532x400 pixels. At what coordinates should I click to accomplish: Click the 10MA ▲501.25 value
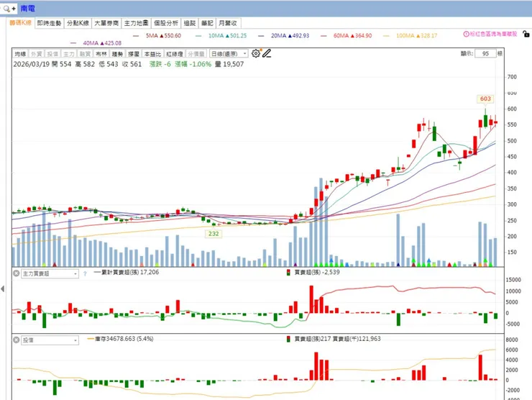coord(227,36)
